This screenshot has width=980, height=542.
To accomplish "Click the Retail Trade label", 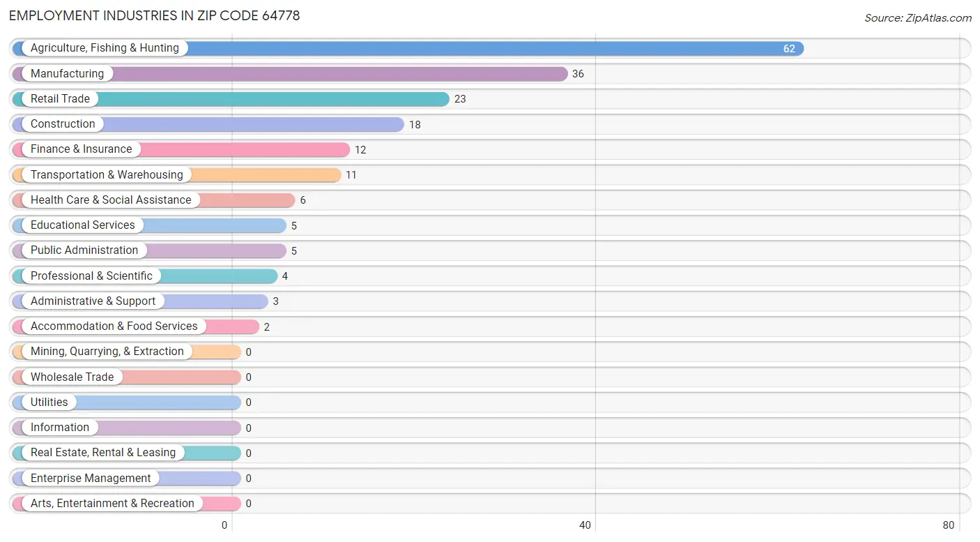I will pos(60,98).
